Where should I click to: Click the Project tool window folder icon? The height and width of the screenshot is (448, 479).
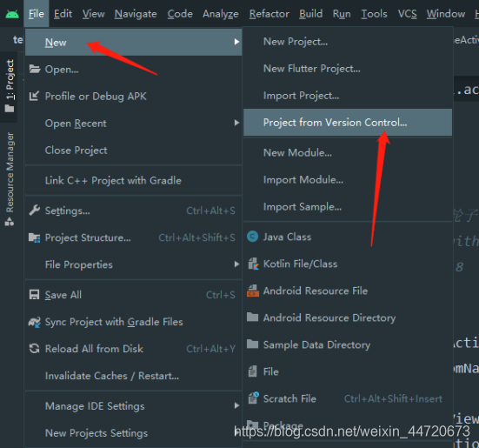pyautogui.click(x=10, y=109)
